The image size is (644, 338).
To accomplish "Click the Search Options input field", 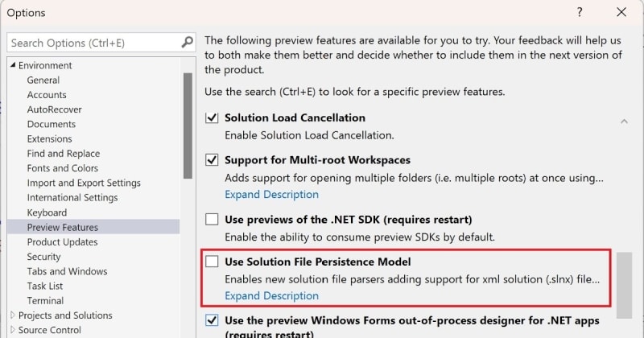I will [93, 43].
